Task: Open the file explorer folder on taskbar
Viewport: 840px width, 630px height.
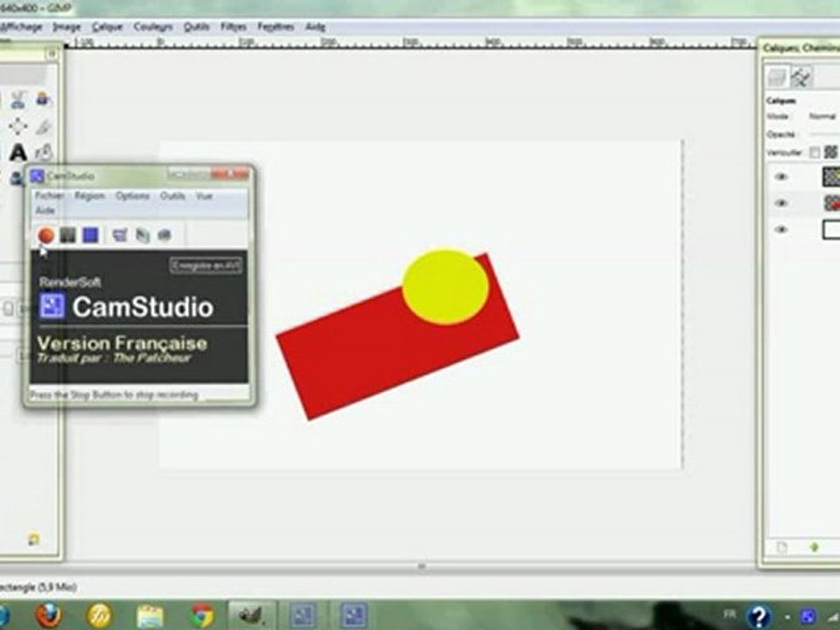Action: point(150,616)
